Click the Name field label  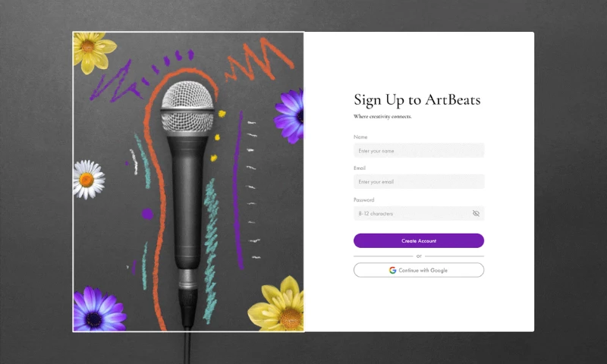[360, 137]
